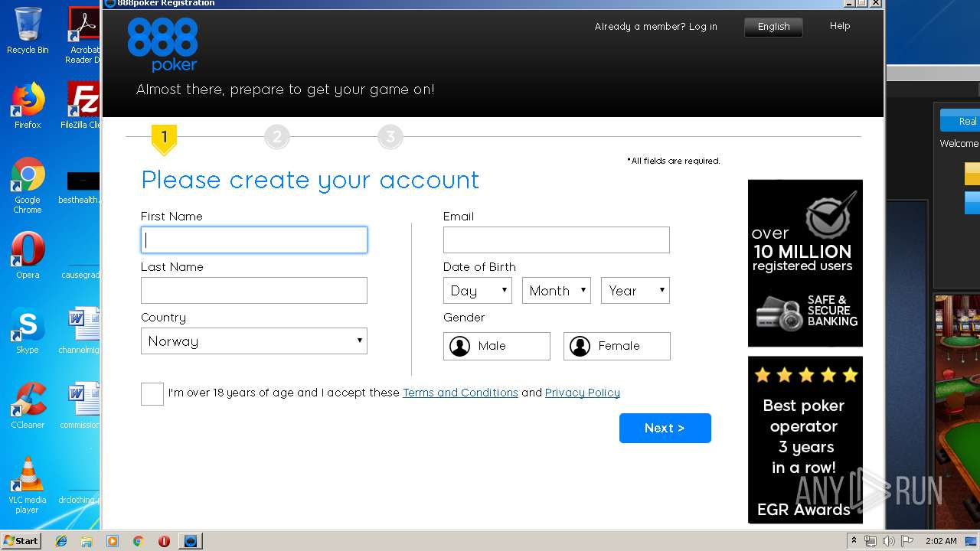The width and height of the screenshot is (980, 551).
Task: Open the English language selector
Action: (x=773, y=27)
